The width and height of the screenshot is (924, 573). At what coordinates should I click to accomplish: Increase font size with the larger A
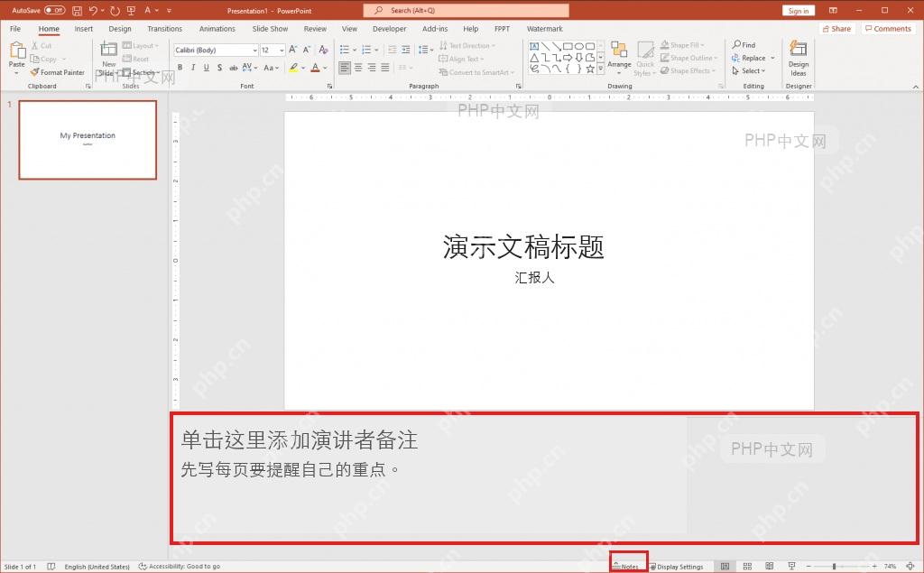[x=293, y=51]
